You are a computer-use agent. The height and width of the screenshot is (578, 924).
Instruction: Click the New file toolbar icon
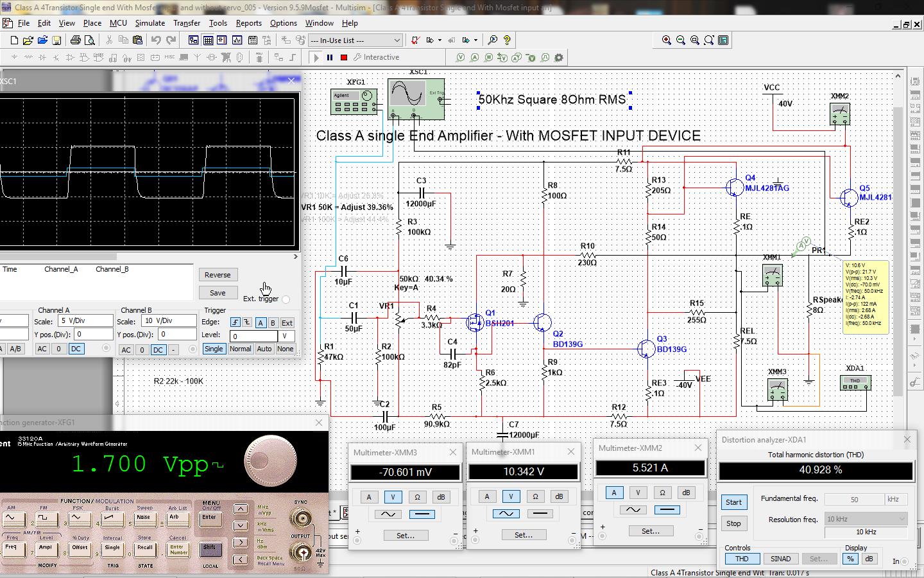tap(14, 40)
